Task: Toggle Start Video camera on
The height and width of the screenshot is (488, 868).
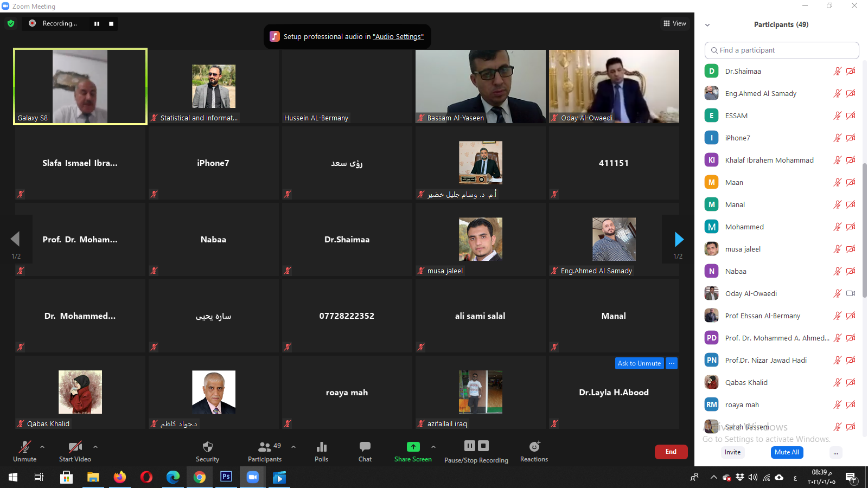Action: coord(75,451)
